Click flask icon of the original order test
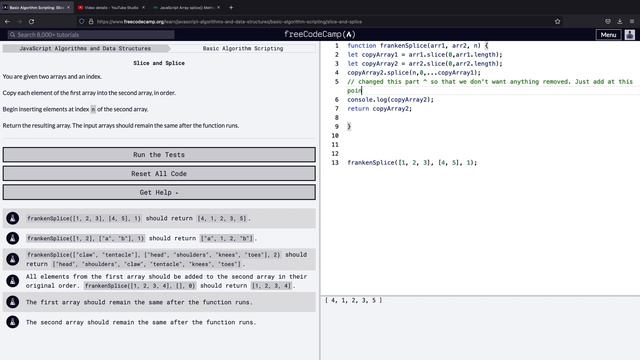This screenshot has width=640, height=360. 13,281
